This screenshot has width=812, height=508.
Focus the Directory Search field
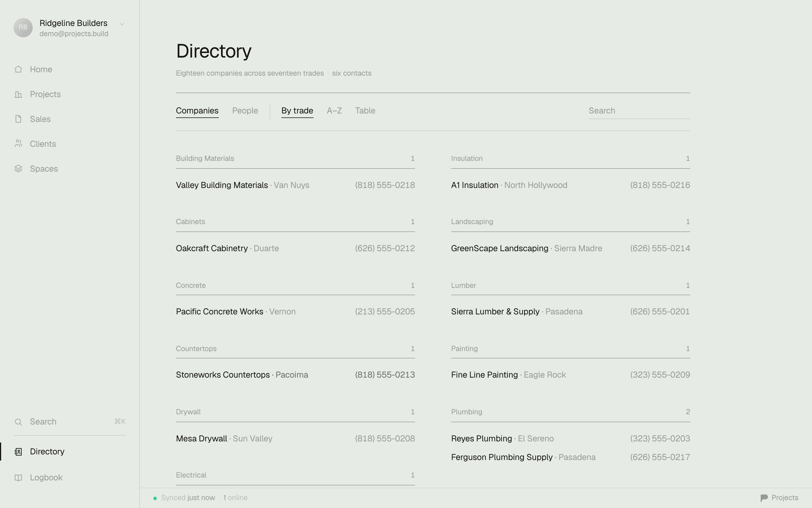[x=639, y=111]
